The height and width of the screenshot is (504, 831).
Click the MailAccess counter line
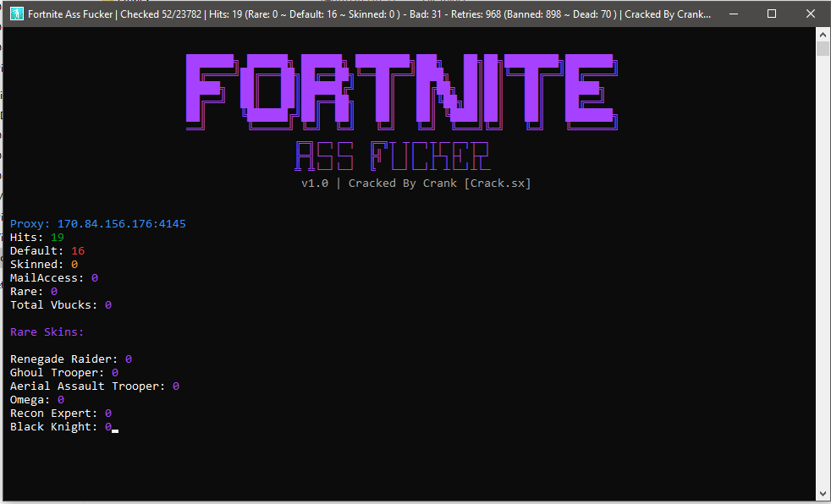(54, 278)
